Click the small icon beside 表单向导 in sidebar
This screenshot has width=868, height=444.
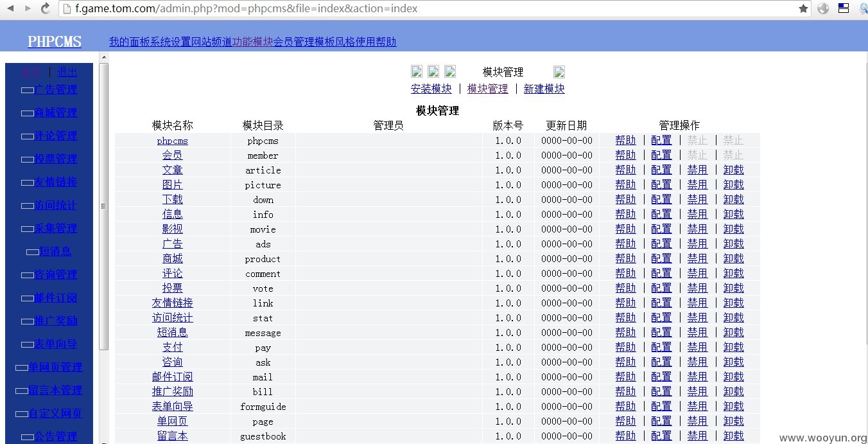click(28, 344)
